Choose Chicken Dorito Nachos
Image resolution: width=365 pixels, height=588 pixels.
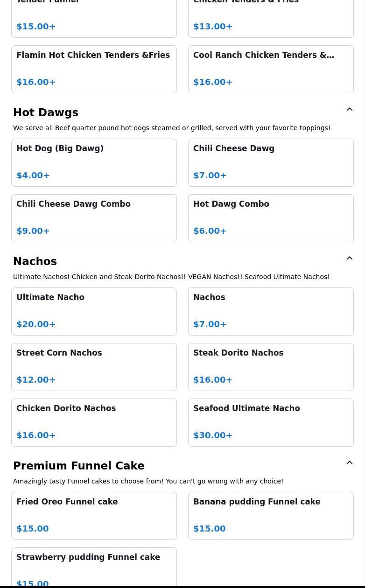94,422
